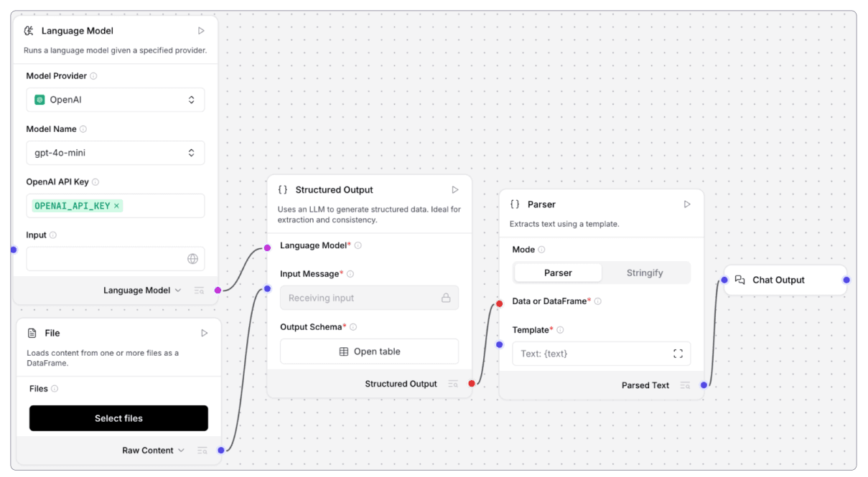868x477 pixels.
Task: Remove the OPENAI_API_KEY variable tag
Action: (x=117, y=206)
